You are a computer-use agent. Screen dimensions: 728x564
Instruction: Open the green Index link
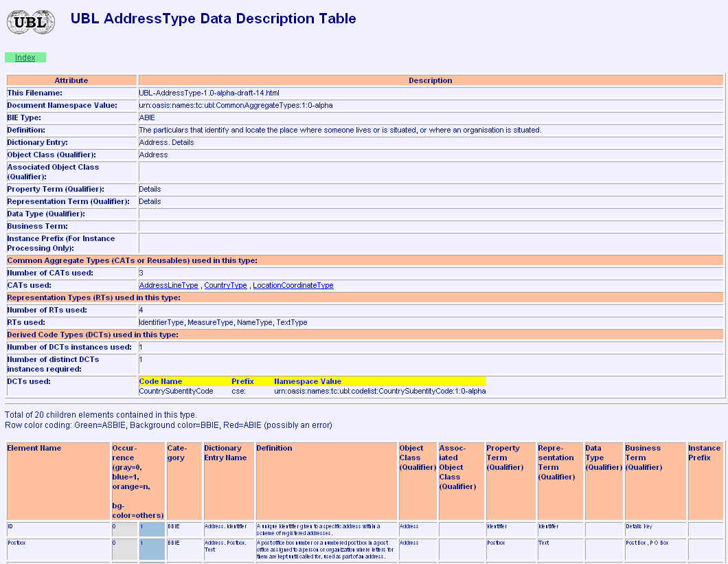(x=25, y=58)
